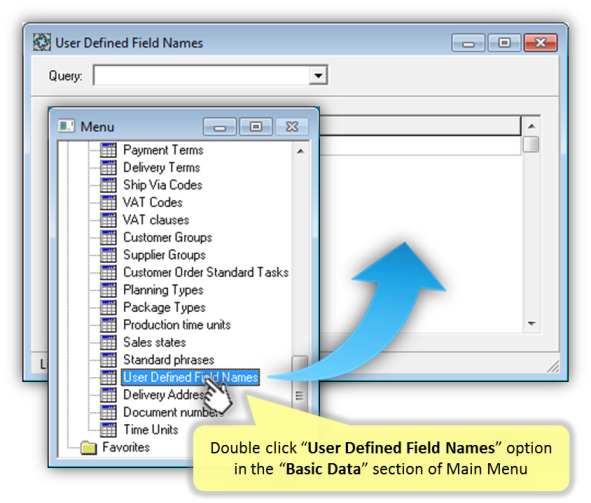Open Customer Order Standard Tasks entry

(206, 272)
